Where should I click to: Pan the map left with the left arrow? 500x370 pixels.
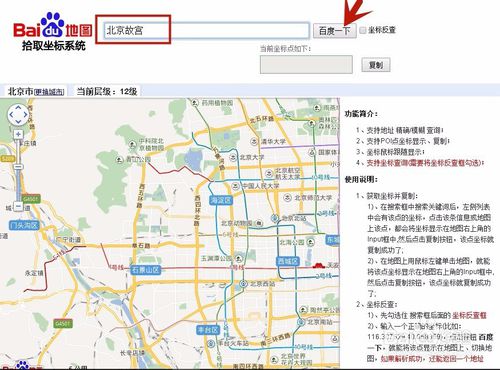12,115
